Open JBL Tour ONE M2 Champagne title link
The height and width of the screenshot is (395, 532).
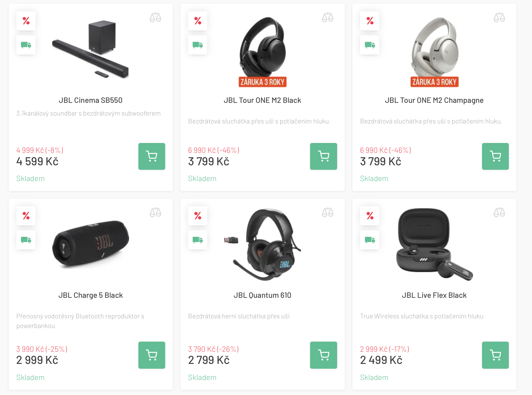click(434, 100)
